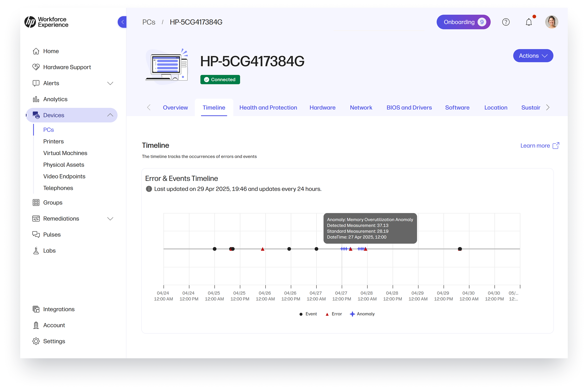Click the Account building icon
The height and width of the screenshot is (391, 588).
[x=36, y=325]
